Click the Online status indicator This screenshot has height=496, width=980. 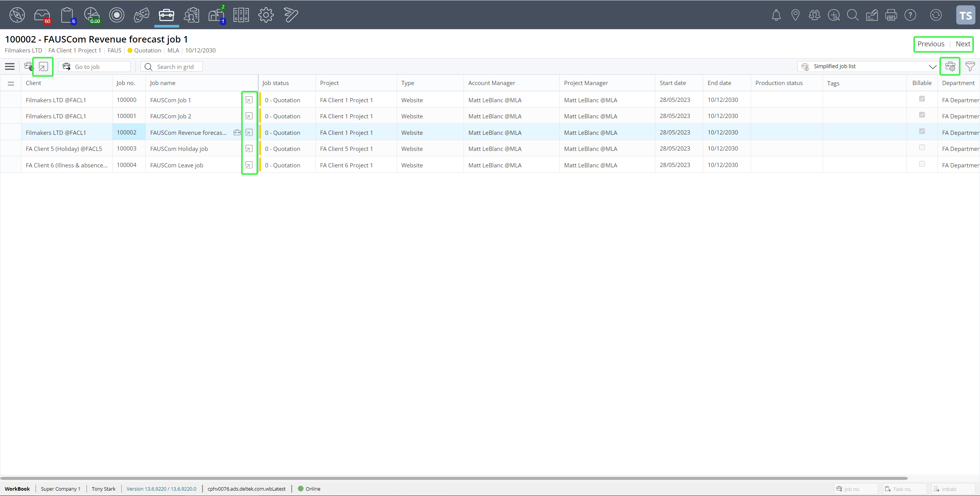click(309, 489)
